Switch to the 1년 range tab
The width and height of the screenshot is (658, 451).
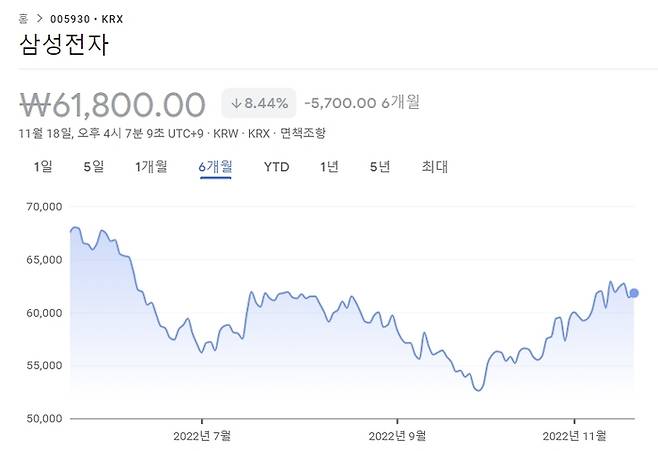tap(329, 167)
